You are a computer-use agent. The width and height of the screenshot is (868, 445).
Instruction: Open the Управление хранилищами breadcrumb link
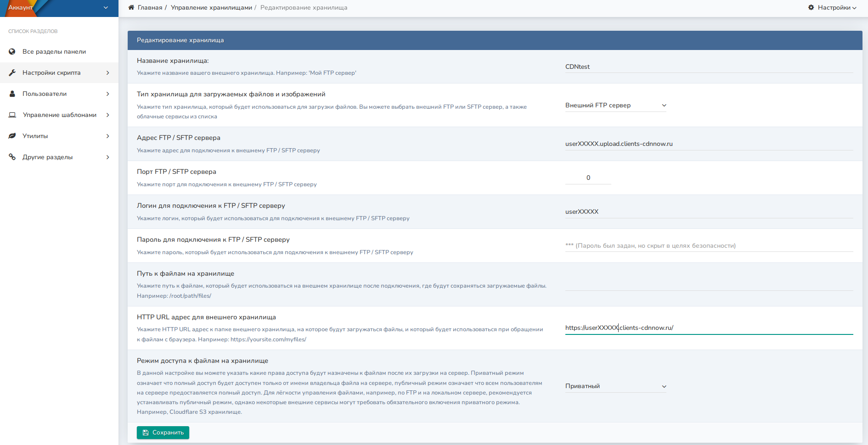pyautogui.click(x=211, y=8)
